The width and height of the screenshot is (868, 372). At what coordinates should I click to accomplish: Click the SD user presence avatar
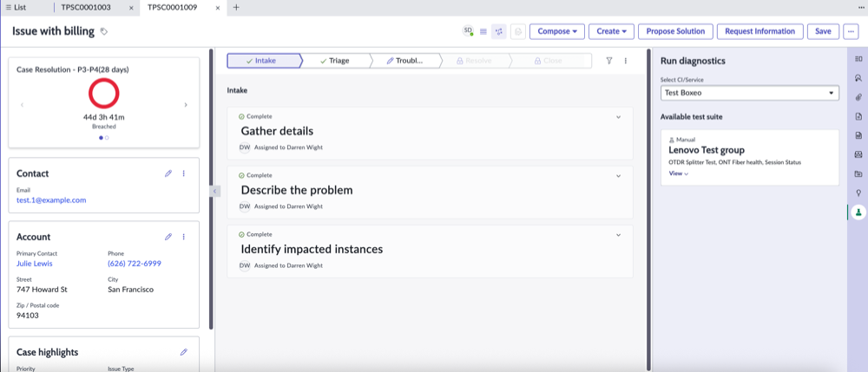click(468, 31)
